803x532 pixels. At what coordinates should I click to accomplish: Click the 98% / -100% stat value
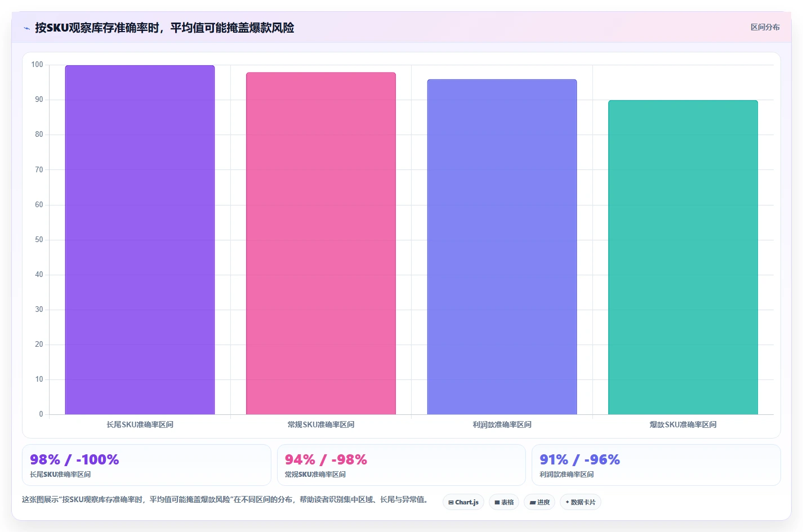[74, 459]
